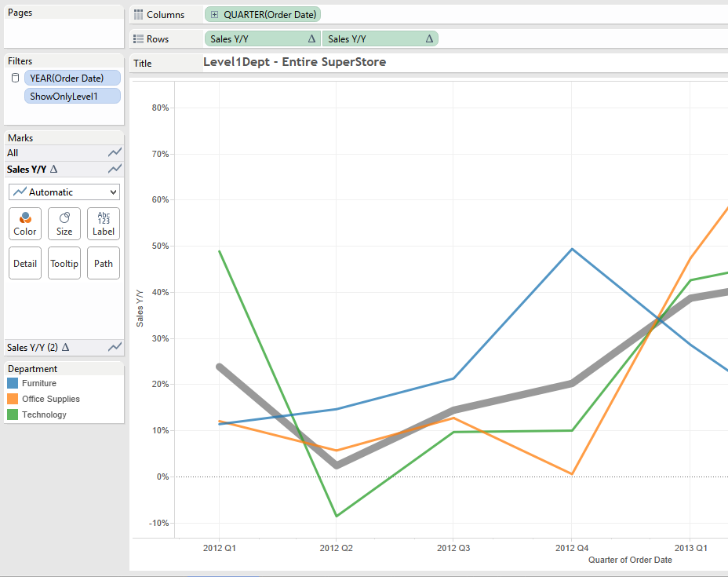Select the YEAR(Order Date) filter pill

72,77
